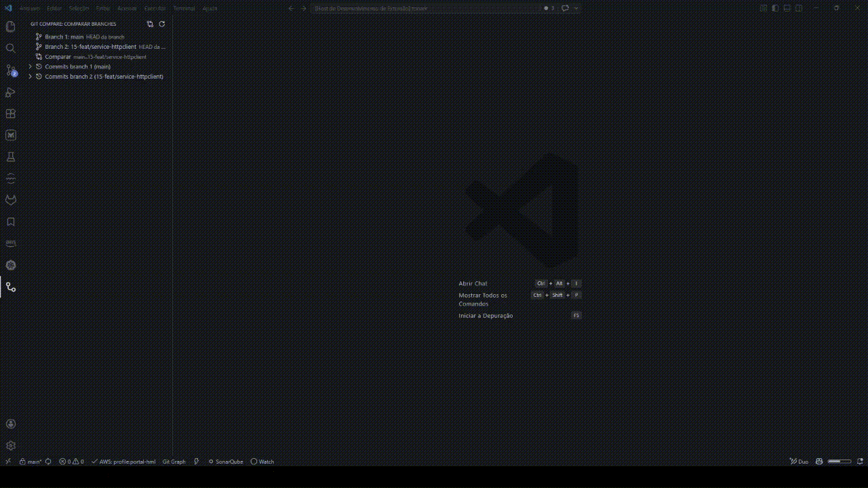868x488 pixels.
Task: Open Accounts menu in activity bar
Action: coord(10,424)
